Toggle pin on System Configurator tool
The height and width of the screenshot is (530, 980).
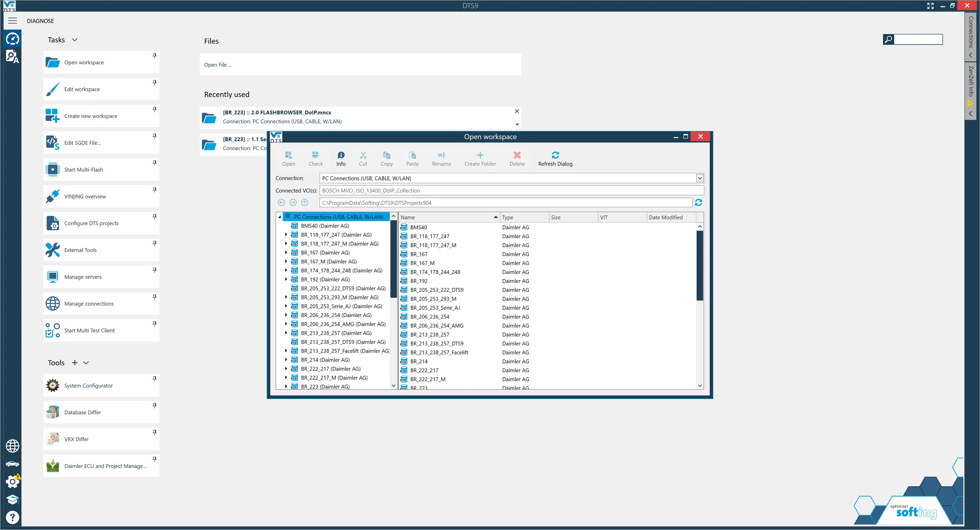[155, 379]
